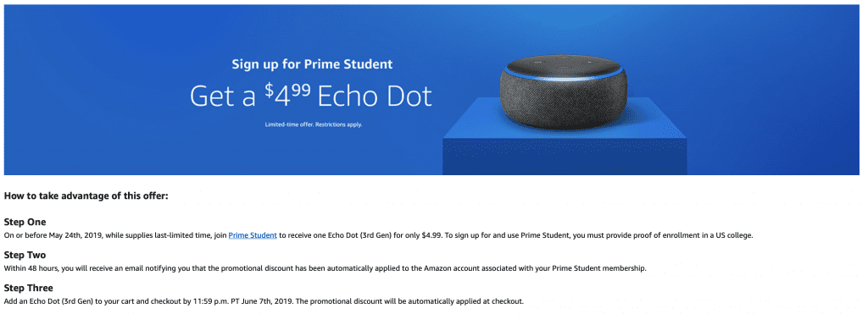Click the Echo Dot speaker image
Image resolution: width=868 pixels, height=314 pixels.
pos(564,91)
